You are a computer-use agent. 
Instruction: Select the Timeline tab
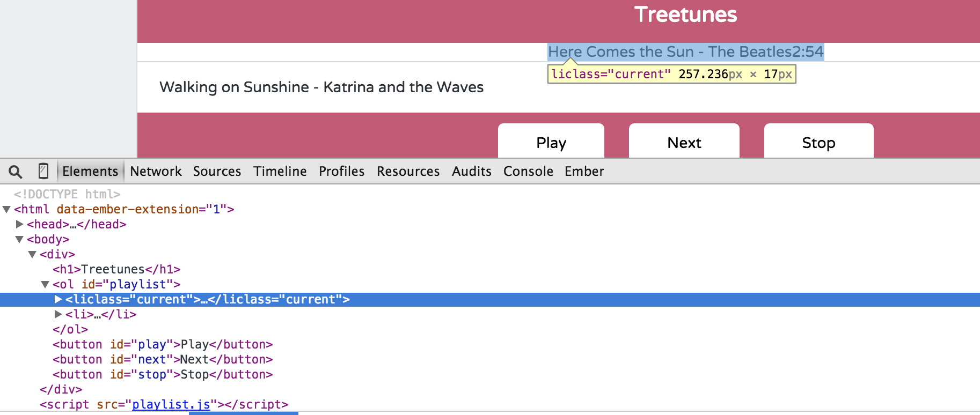tap(280, 172)
